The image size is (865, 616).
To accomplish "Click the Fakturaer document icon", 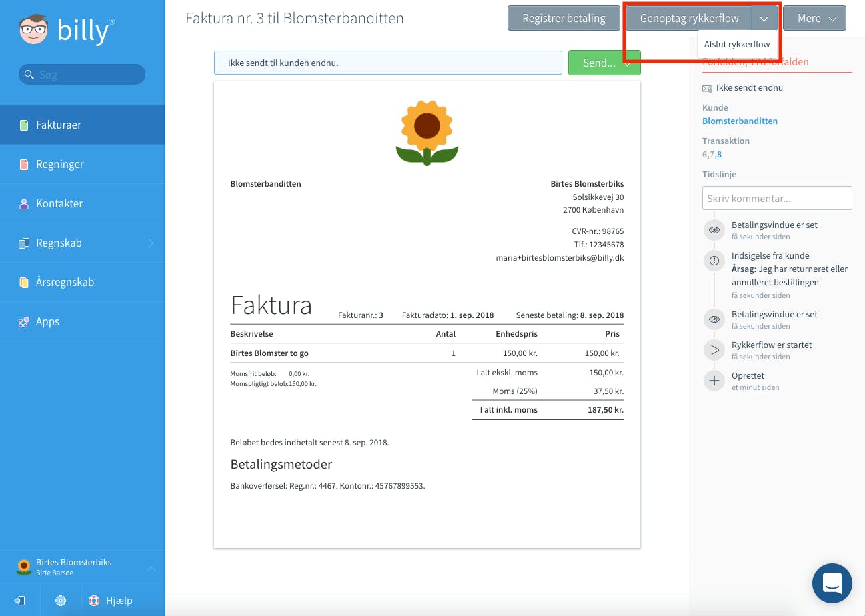I will 24,125.
